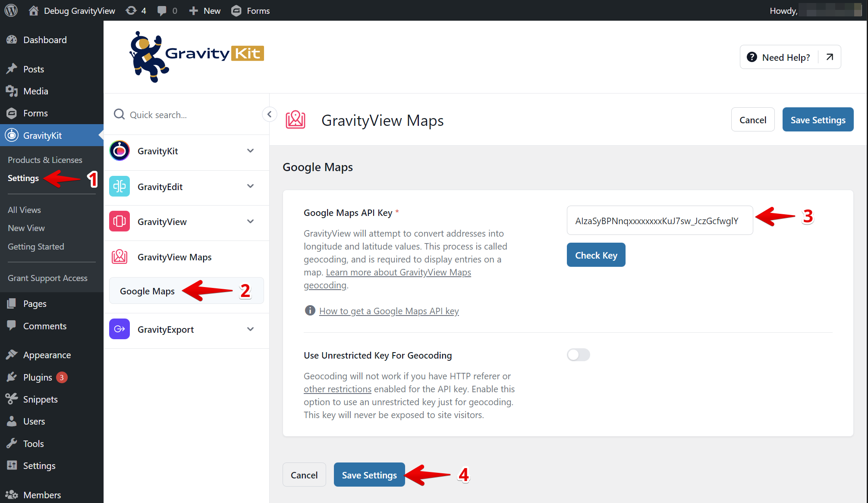Open Forms icon in the top admin bar
This screenshot has height=503, width=868.
click(236, 11)
